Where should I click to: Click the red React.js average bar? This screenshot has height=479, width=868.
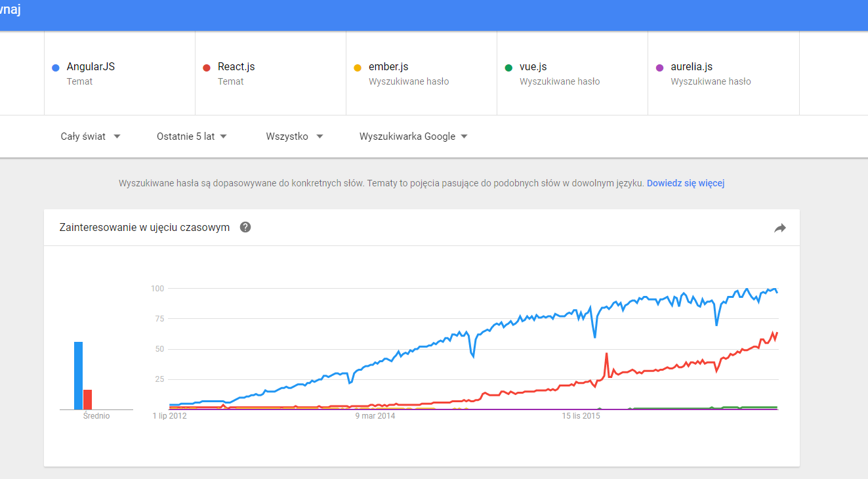coord(87,400)
